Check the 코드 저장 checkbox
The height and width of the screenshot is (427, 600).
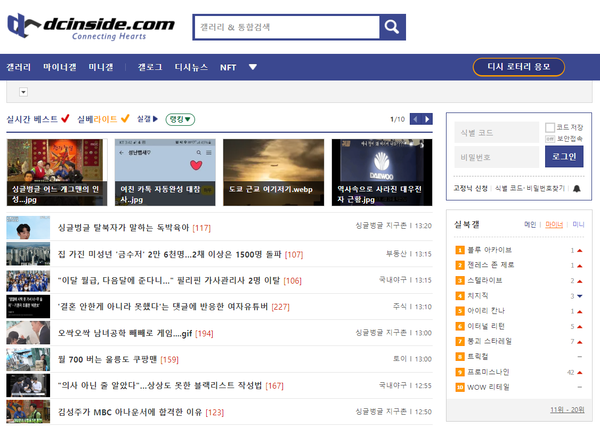(x=550, y=127)
